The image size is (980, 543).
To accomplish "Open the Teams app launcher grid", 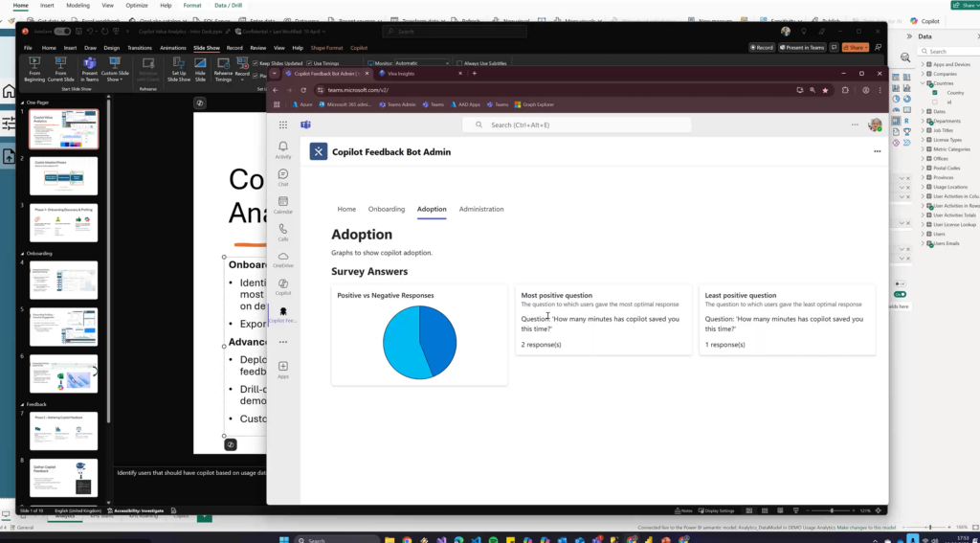I will point(283,125).
